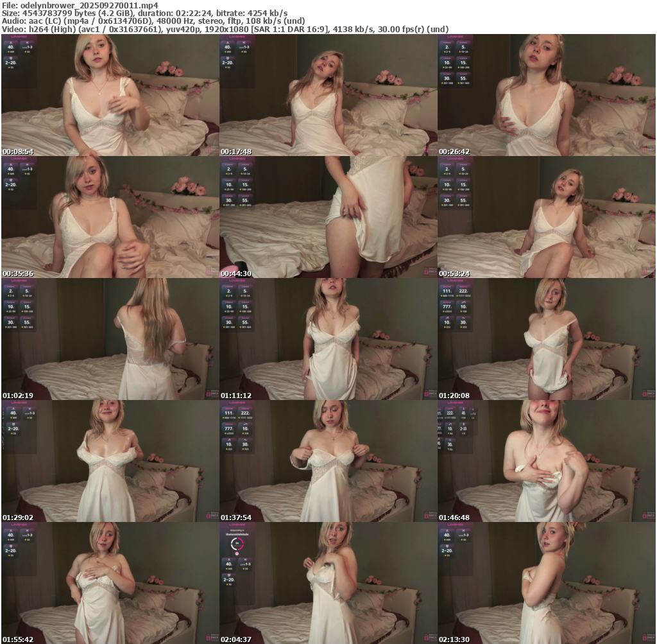Select the Audio aac stream info line
The image size is (657, 644).
[x=153, y=21]
